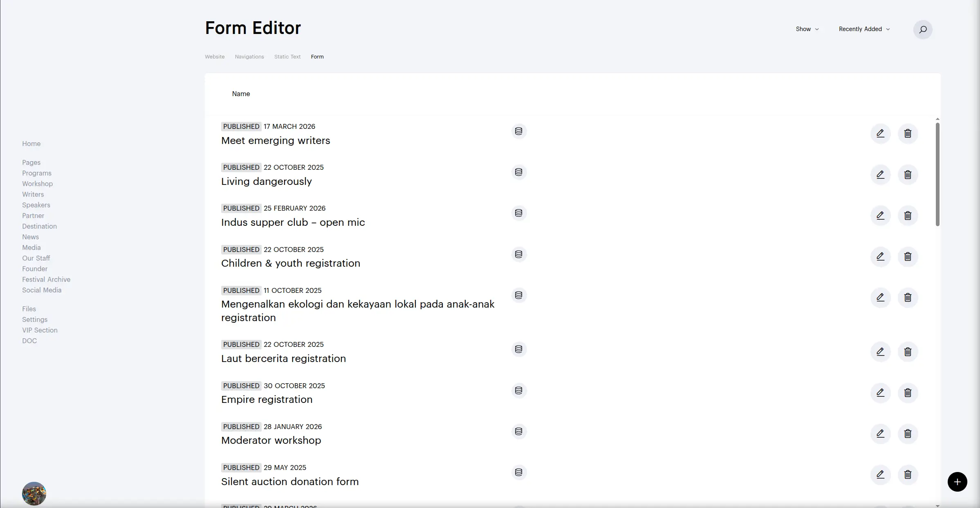
Task: Edit the Moderator workshop form
Action: pos(880,434)
